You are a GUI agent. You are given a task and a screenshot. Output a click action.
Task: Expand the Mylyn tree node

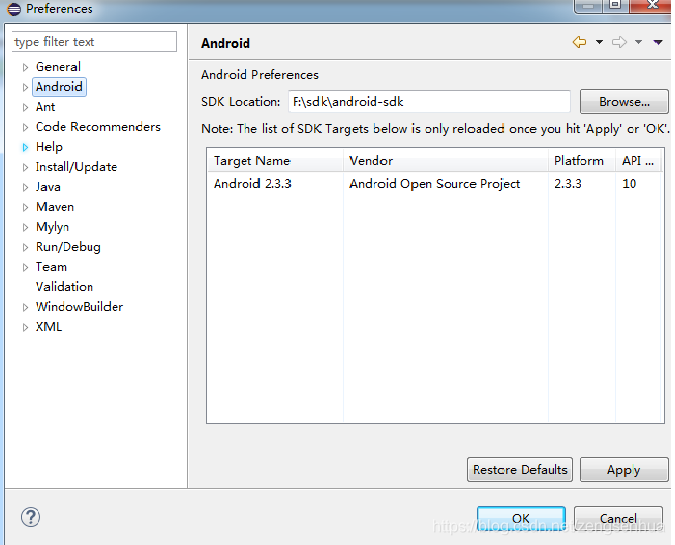click(25, 227)
